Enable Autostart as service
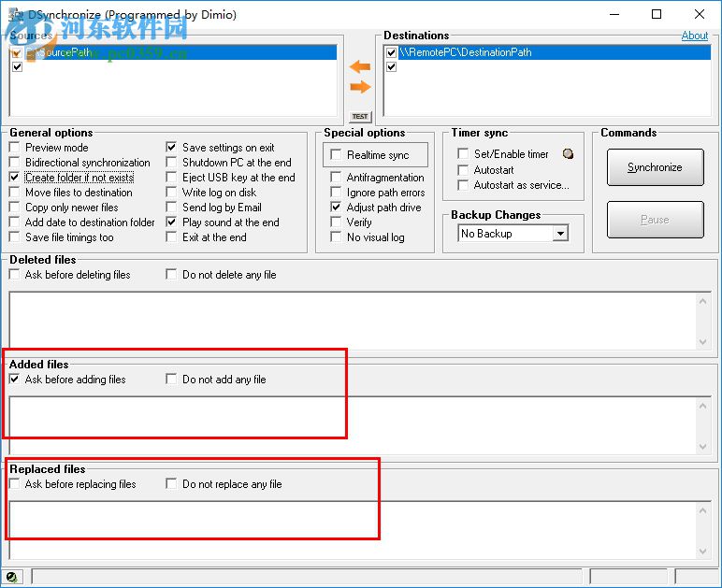The width and height of the screenshot is (722, 588). [463, 185]
